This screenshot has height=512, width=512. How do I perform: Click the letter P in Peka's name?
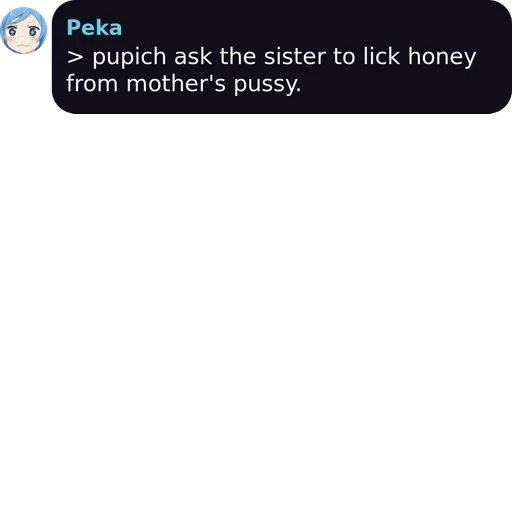(73, 28)
